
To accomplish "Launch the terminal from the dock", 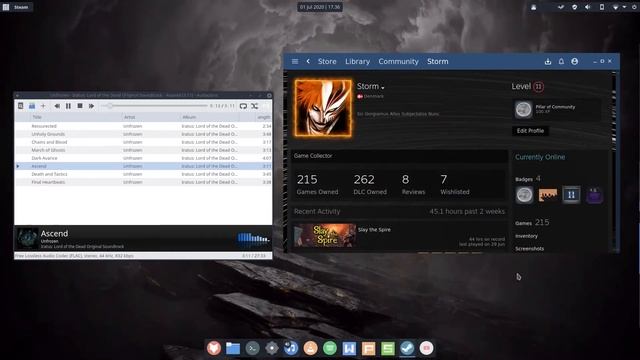I will pyautogui.click(x=253, y=348).
